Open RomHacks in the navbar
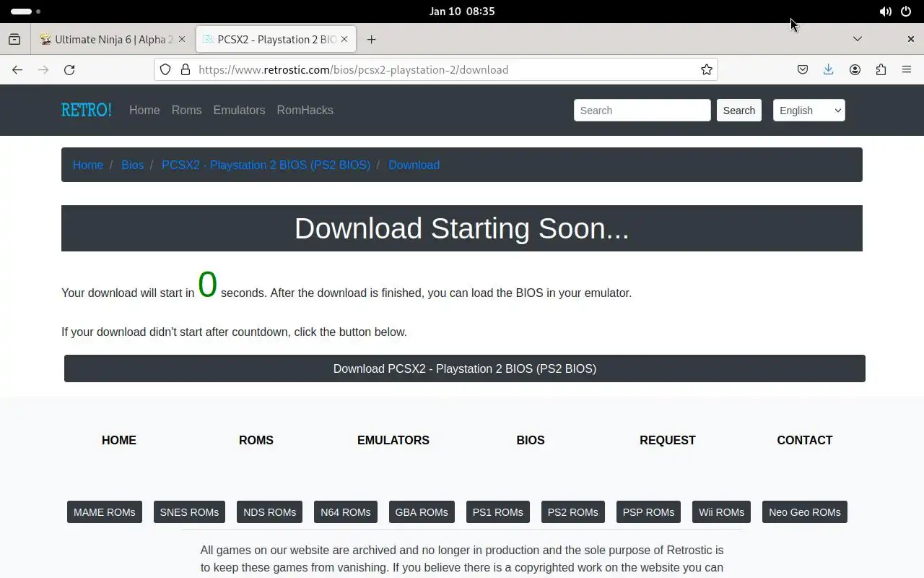924x578 pixels. click(305, 111)
